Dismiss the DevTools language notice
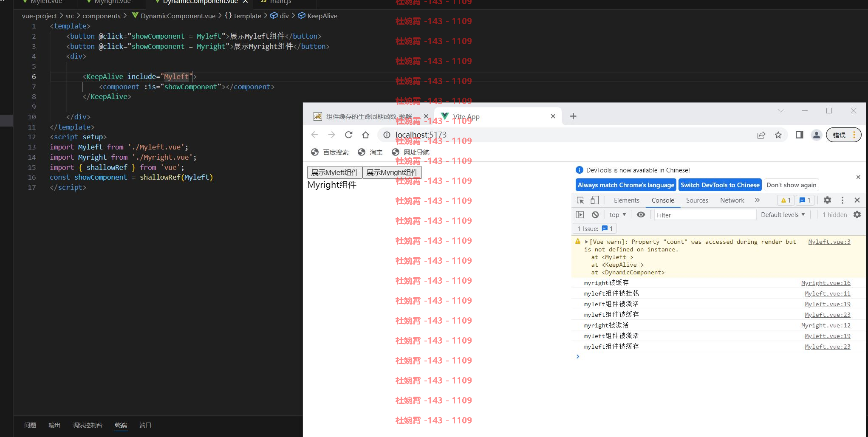This screenshot has width=868, height=437. pyautogui.click(x=858, y=177)
